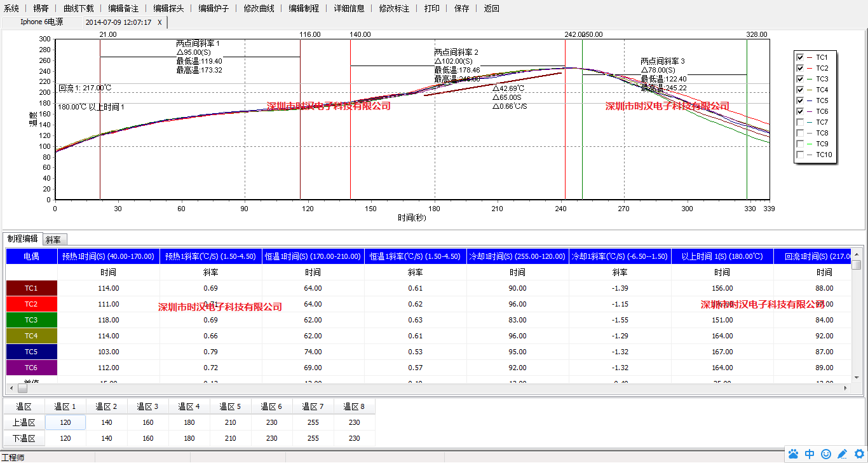Click 打印 to print the chart

(x=431, y=8)
